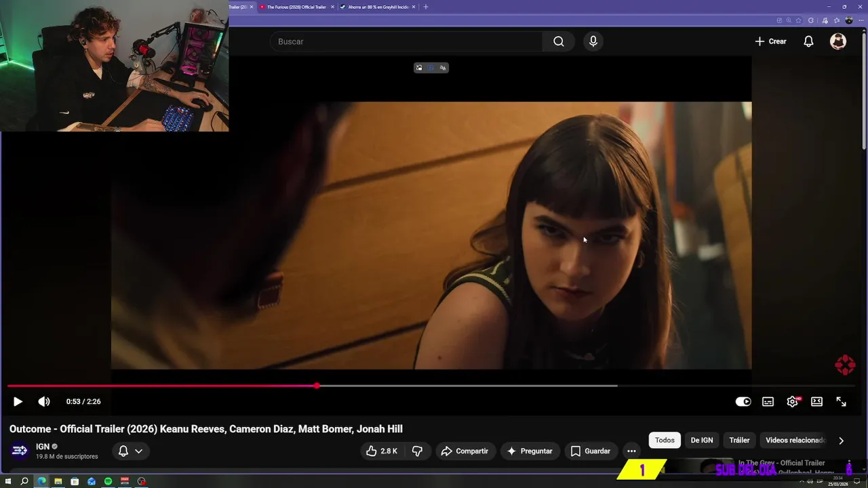Focus the Buscar search field

(406, 41)
